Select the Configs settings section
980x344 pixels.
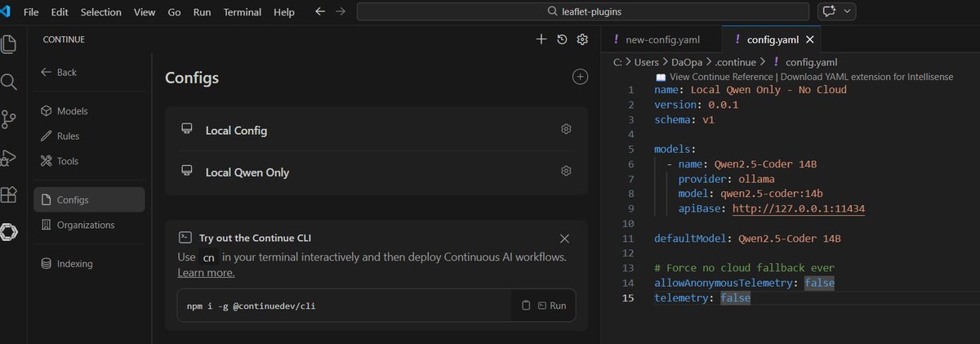click(89, 199)
